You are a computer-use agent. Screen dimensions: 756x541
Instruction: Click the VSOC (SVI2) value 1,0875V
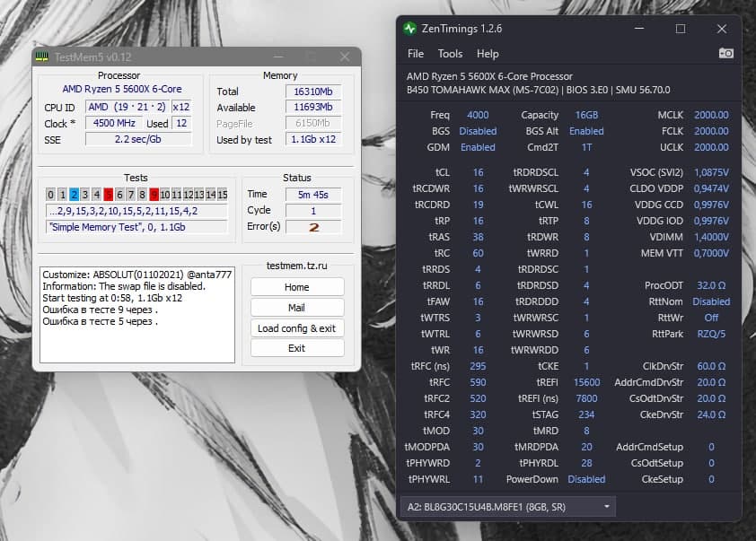pos(711,172)
